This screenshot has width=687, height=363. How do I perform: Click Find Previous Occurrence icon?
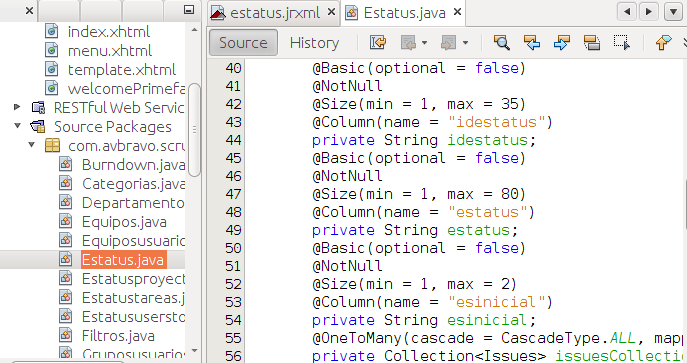pyautogui.click(x=531, y=42)
